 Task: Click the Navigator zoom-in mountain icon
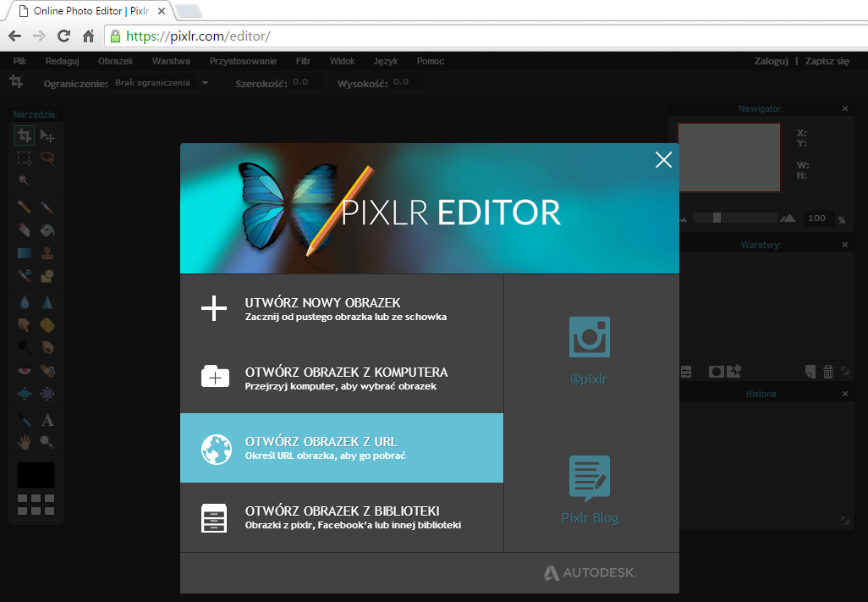click(787, 218)
